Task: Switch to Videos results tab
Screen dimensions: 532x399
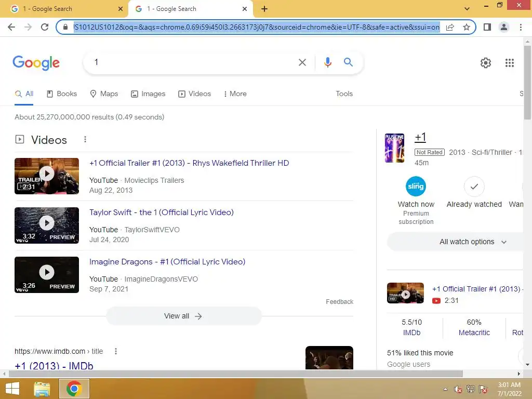Action: coord(195,94)
